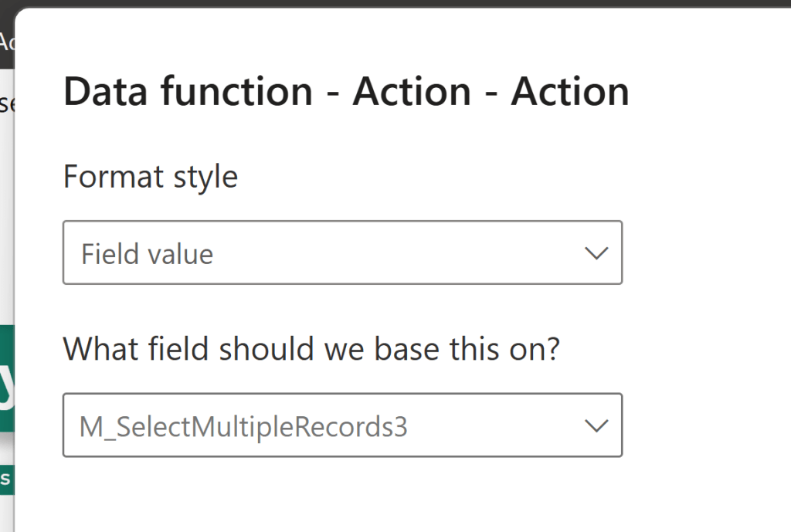Select the 'Field value' text in combo box
Screen dimensions: 791x532
(x=148, y=254)
